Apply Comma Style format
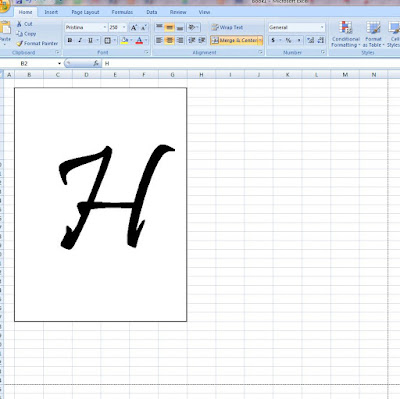Viewport: 400px width, 399px height. pos(298,40)
